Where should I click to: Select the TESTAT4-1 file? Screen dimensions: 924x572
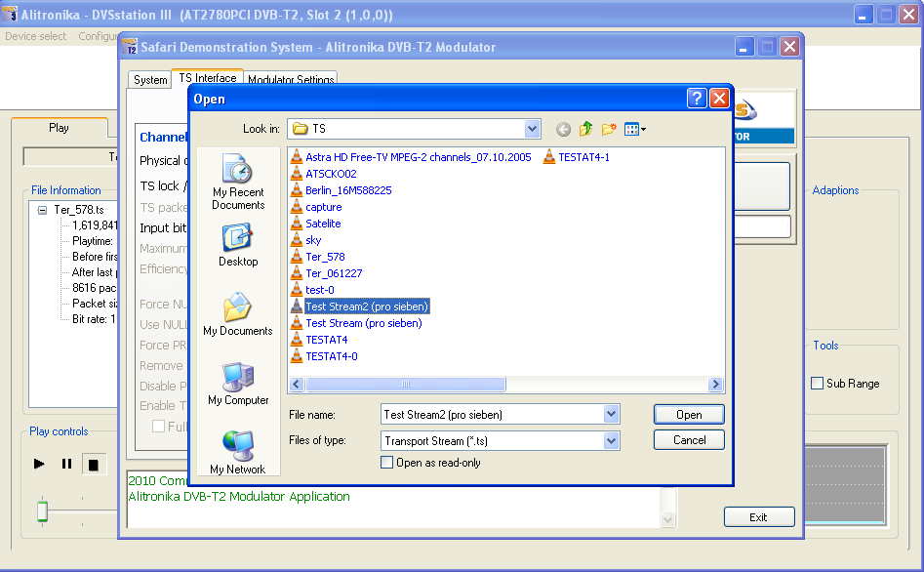[577, 157]
